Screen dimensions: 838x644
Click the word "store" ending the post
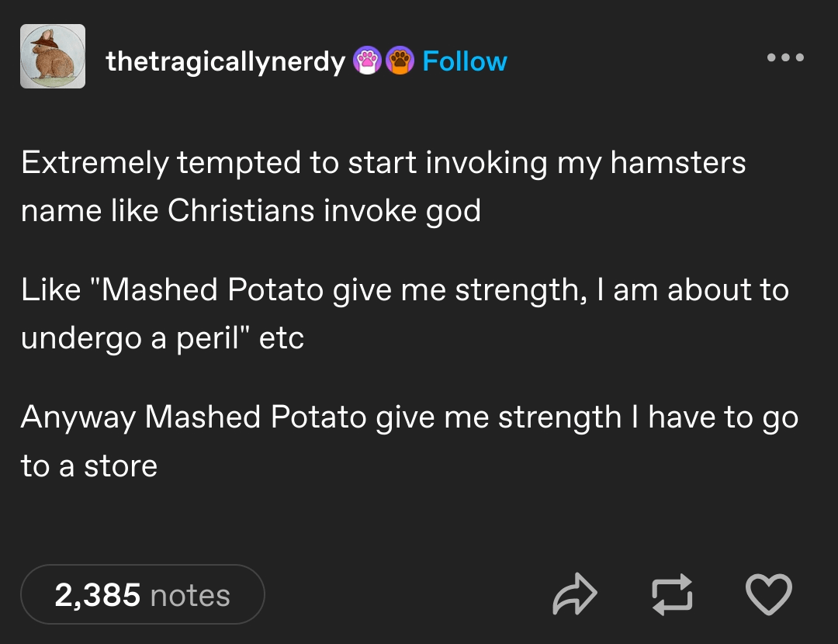coord(121,466)
